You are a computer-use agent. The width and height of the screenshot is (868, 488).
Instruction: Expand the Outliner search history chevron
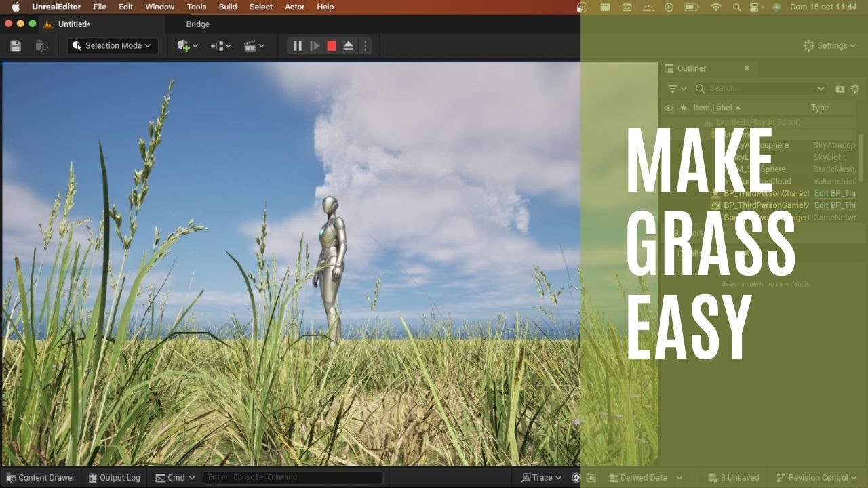click(x=821, y=89)
